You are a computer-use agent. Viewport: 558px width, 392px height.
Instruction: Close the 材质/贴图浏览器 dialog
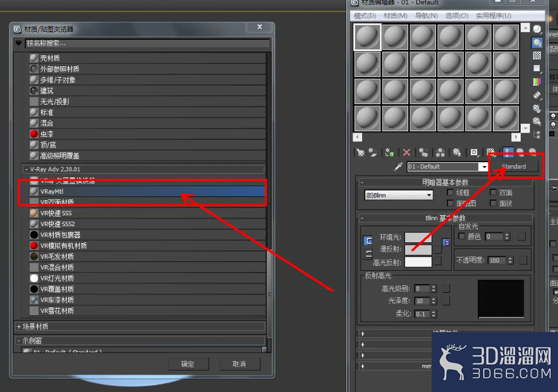[x=260, y=27]
